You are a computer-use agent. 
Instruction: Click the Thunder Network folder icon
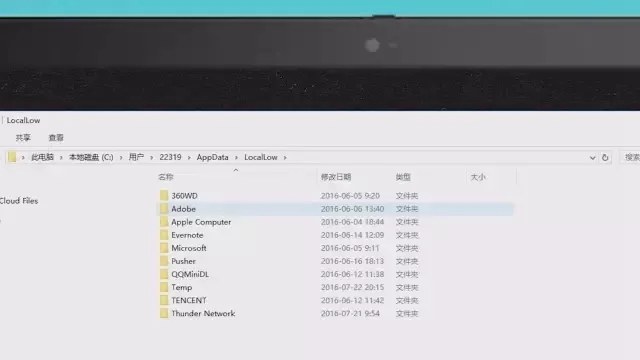pos(164,313)
